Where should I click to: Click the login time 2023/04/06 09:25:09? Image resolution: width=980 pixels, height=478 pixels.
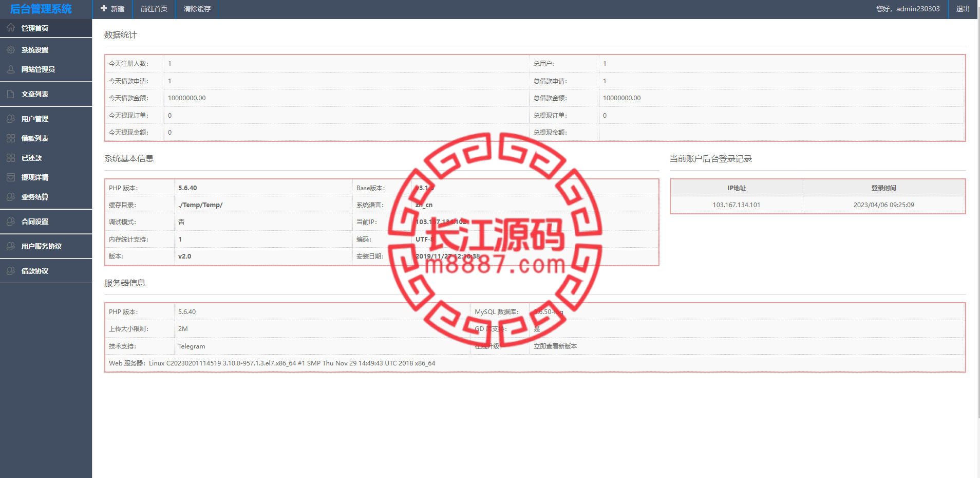(x=884, y=205)
